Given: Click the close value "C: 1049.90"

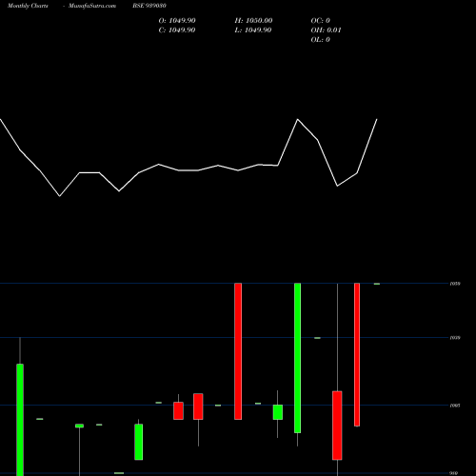Looking at the screenshot, I should point(177,30).
